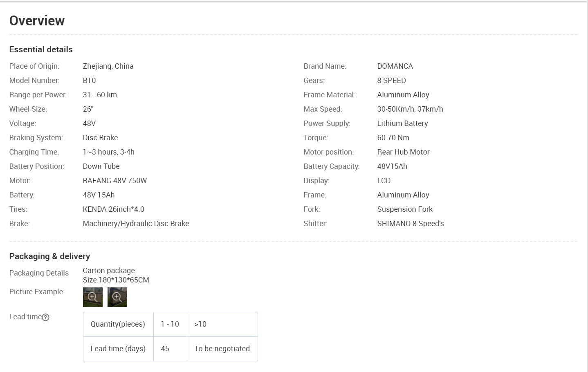Click the SHIMANO 8 Speed's shifter value

(x=410, y=224)
